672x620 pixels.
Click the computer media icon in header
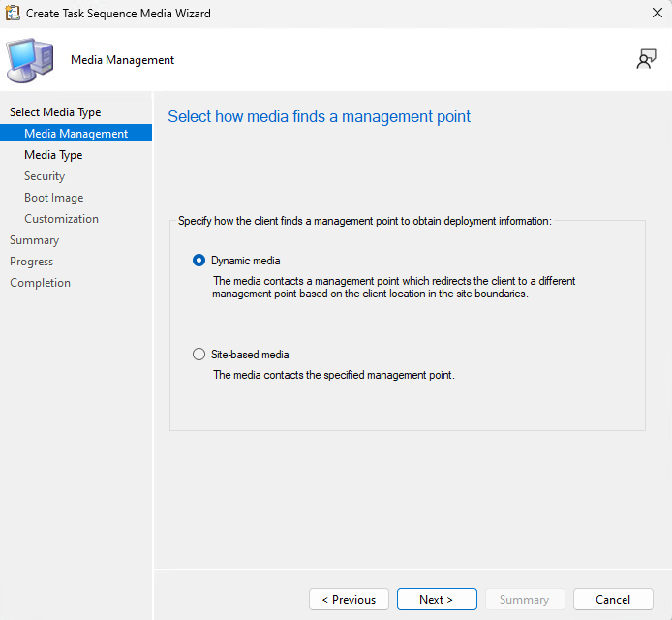[30, 60]
